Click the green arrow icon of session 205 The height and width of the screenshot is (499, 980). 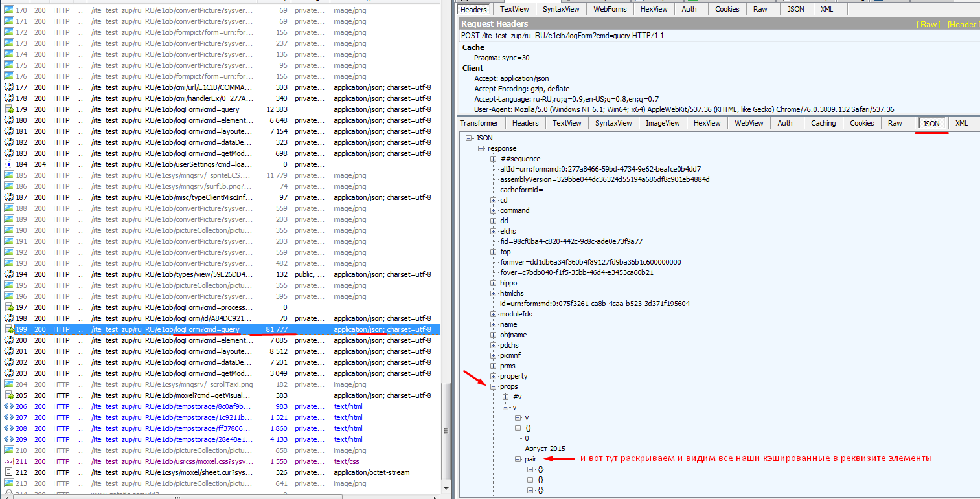click(9, 395)
